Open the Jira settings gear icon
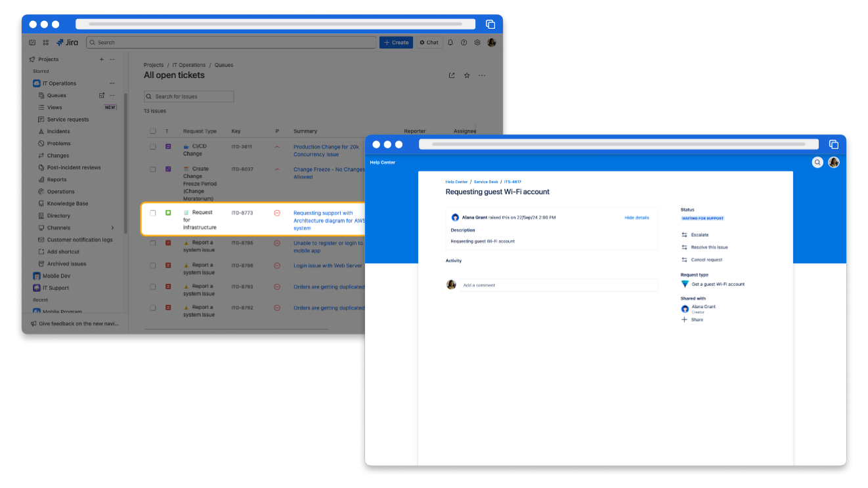 (x=477, y=43)
